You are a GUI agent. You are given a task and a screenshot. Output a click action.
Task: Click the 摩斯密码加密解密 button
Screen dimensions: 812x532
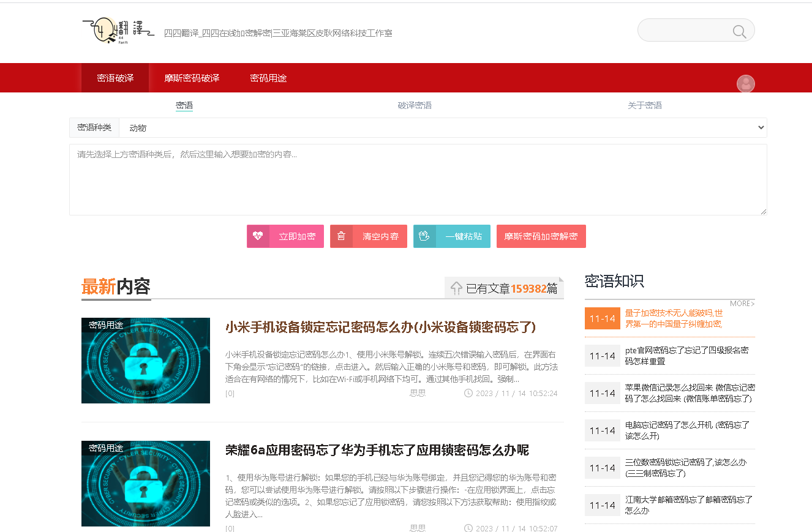coord(541,236)
